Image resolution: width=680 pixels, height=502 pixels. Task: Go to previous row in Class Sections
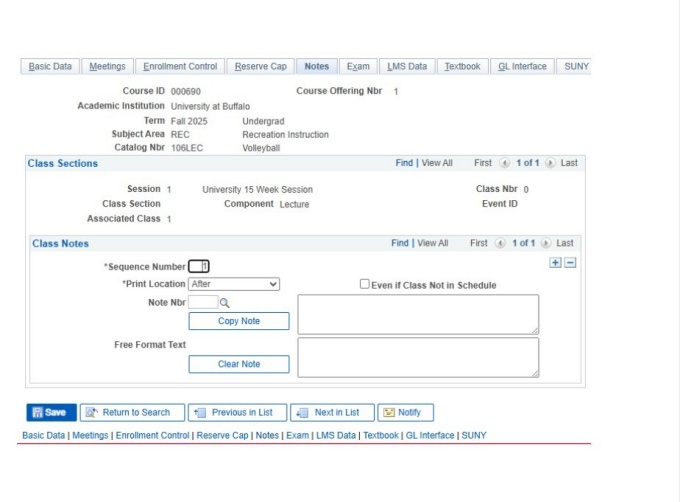pyautogui.click(x=504, y=163)
